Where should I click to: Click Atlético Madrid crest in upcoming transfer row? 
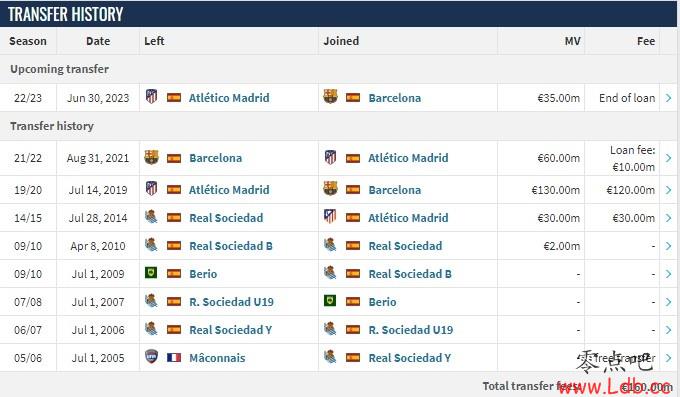click(151, 96)
